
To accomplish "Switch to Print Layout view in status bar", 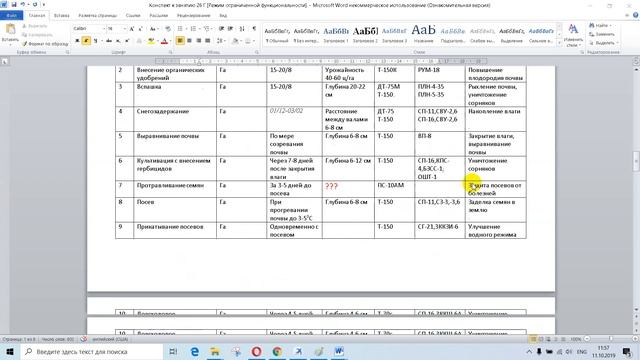I will click(533, 339).
